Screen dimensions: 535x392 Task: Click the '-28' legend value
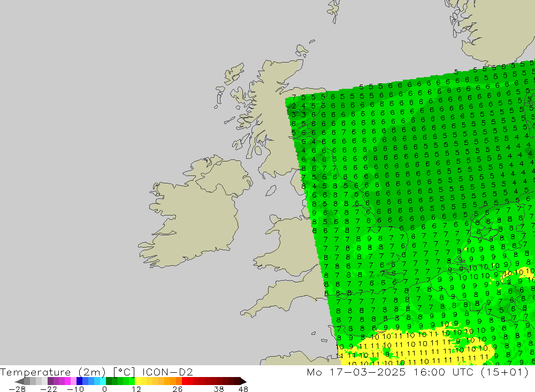pyautogui.click(x=17, y=389)
